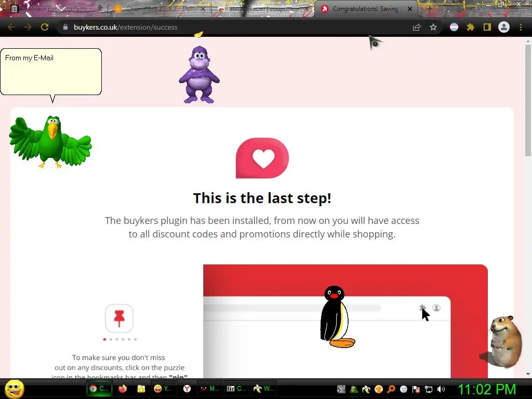
Task: Select the fourth carousel dot
Action: click(123, 339)
